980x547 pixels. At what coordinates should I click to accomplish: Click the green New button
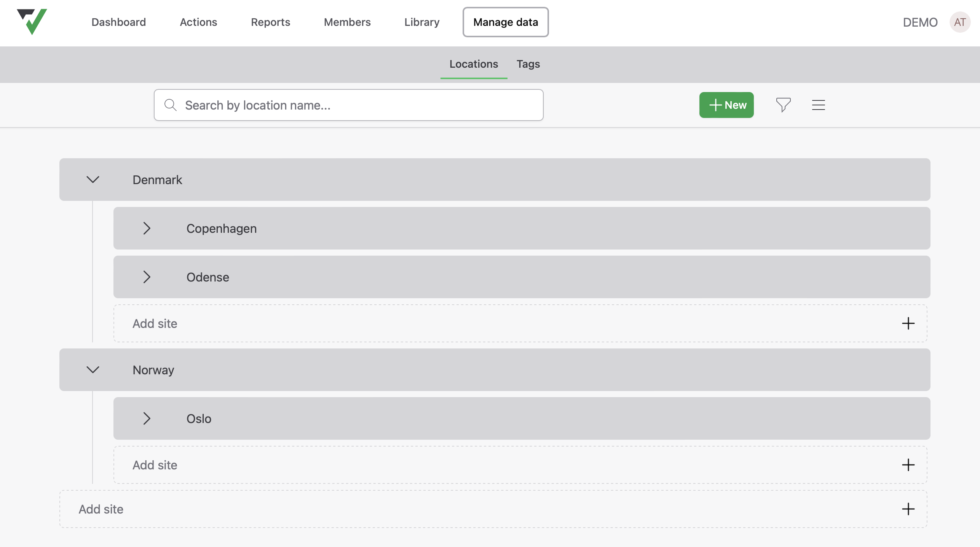tap(726, 105)
